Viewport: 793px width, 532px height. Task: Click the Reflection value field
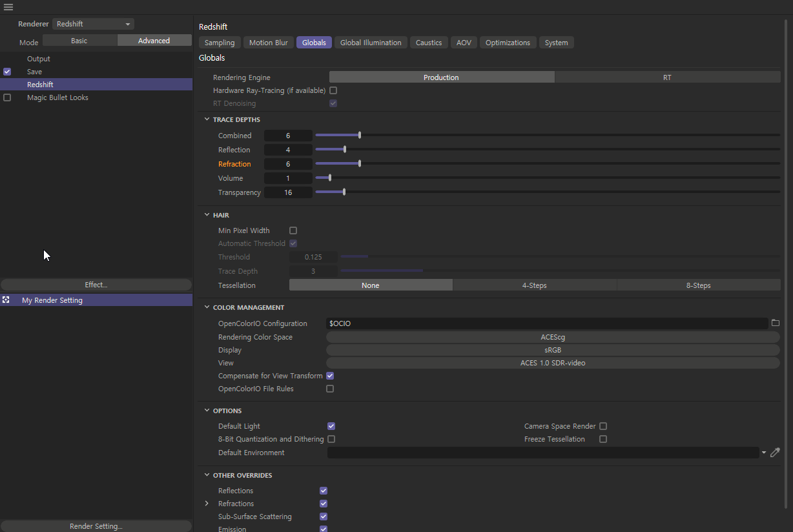pyautogui.click(x=288, y=150)
